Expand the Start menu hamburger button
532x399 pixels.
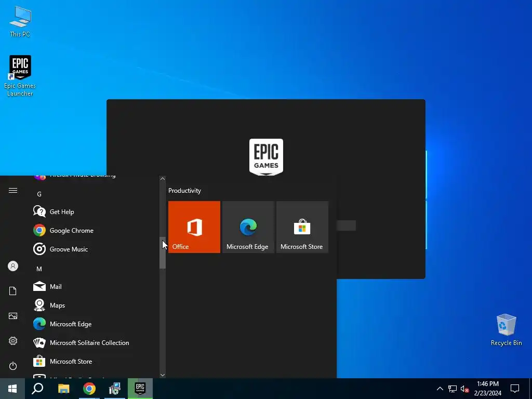(13, 190)
